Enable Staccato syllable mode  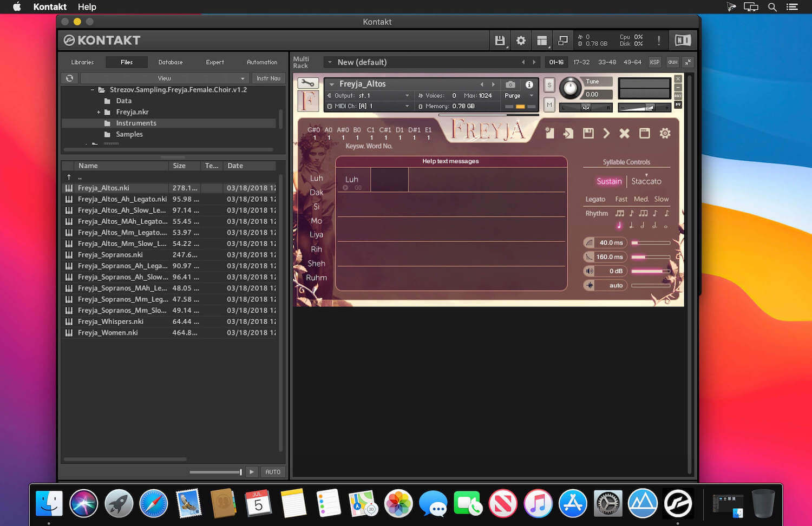coord(646,181)
